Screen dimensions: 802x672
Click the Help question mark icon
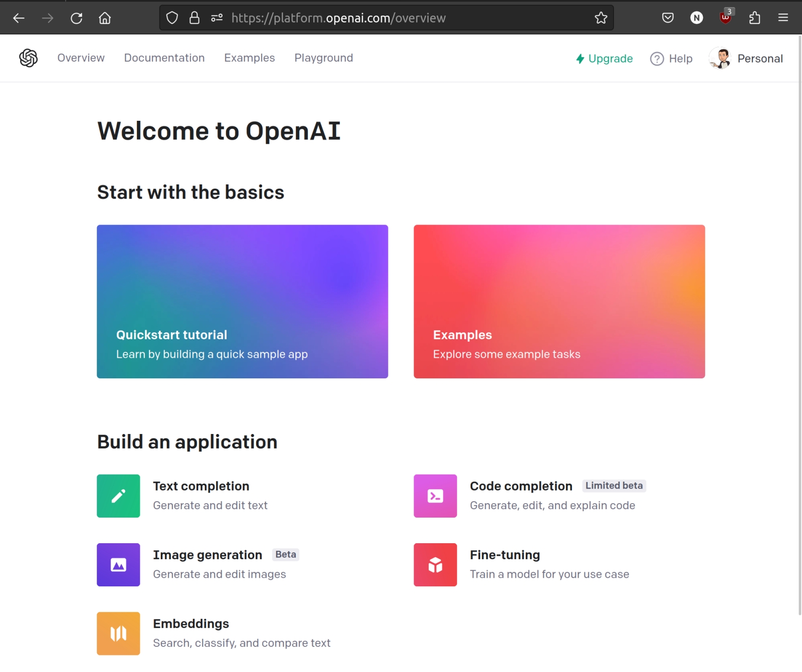click(x=657, y=59)
